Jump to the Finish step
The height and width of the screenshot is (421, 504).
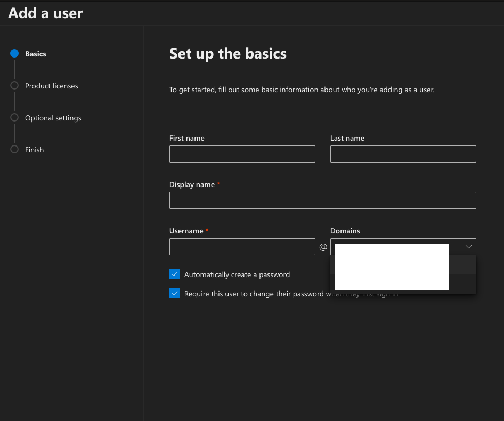pos(34,150)
